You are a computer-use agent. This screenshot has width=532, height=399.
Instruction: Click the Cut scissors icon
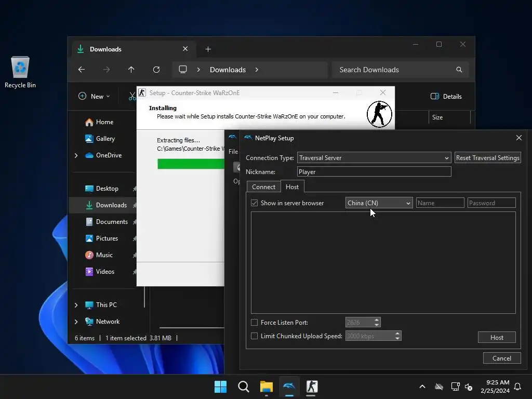pyautogui.click(x=132, y=96)
